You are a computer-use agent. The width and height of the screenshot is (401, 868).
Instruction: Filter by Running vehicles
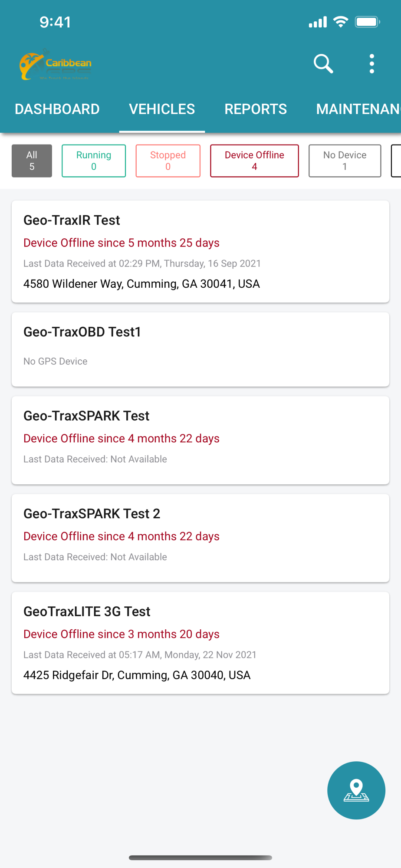point(94,161)
